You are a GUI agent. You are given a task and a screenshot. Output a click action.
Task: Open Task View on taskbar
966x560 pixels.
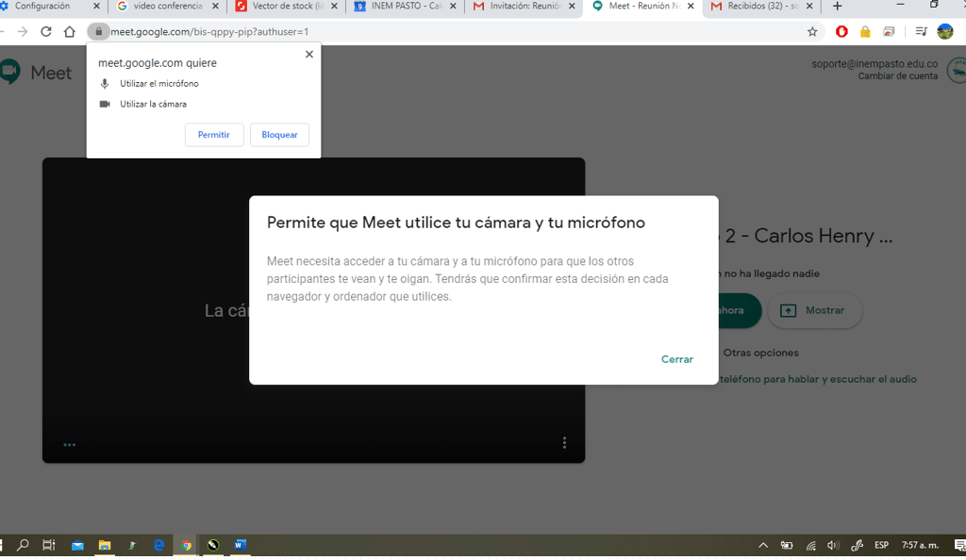point(49,545)
